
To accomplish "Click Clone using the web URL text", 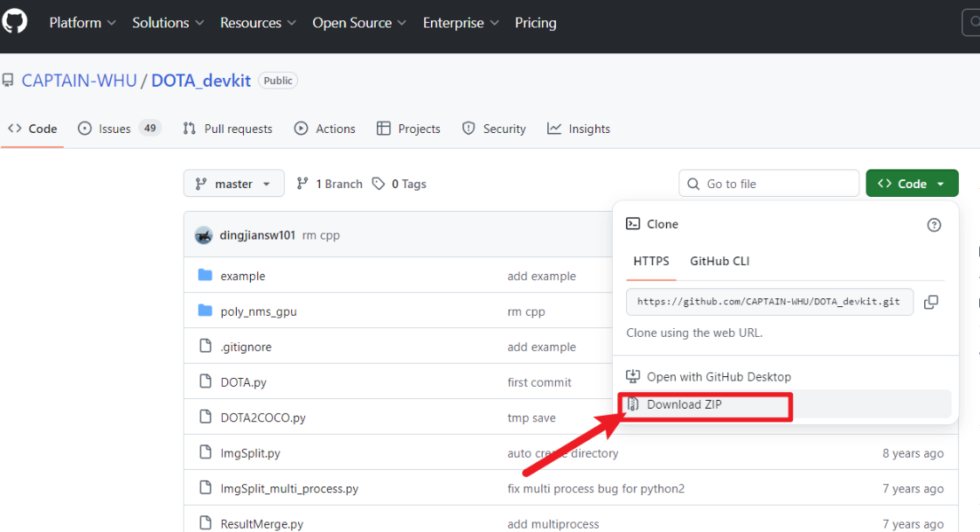I will point(694,333).
